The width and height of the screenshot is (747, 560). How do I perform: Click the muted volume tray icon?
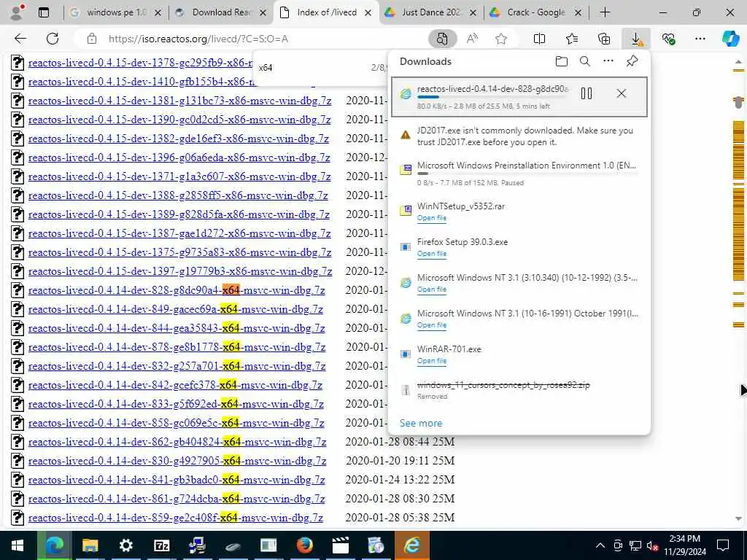653,545
